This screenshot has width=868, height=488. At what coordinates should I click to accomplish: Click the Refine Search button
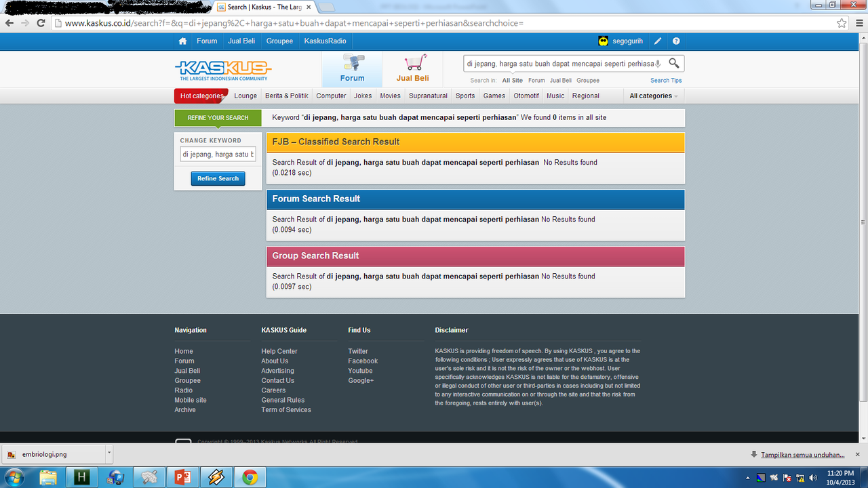click(218, 178)
